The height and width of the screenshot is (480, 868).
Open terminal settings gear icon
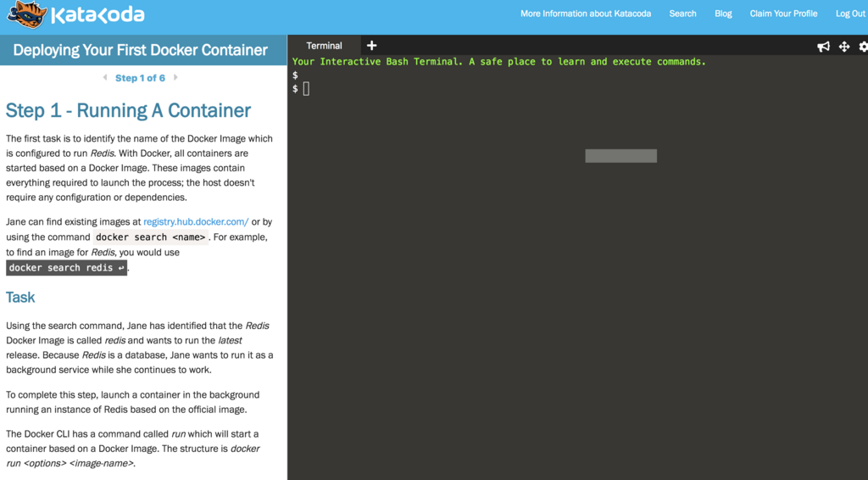863,47
